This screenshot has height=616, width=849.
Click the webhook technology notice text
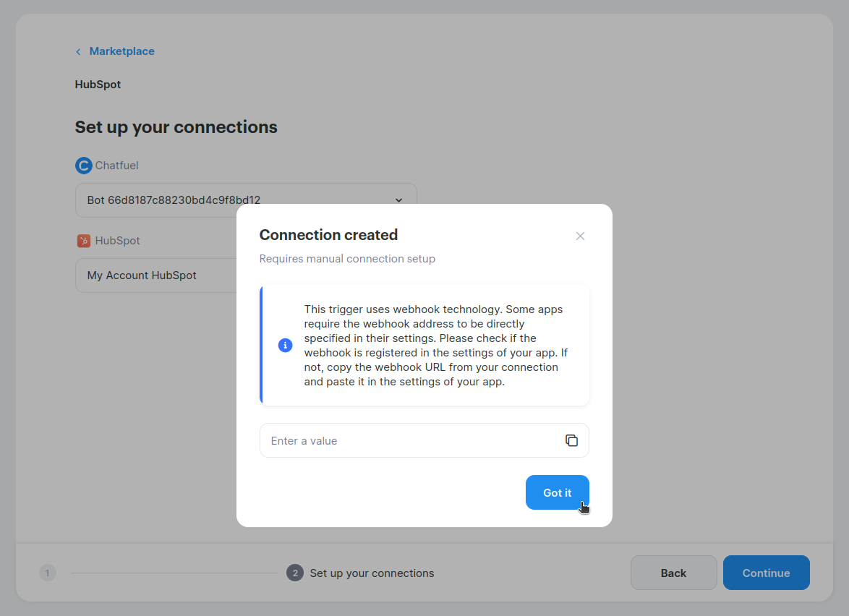coord(436,346)
